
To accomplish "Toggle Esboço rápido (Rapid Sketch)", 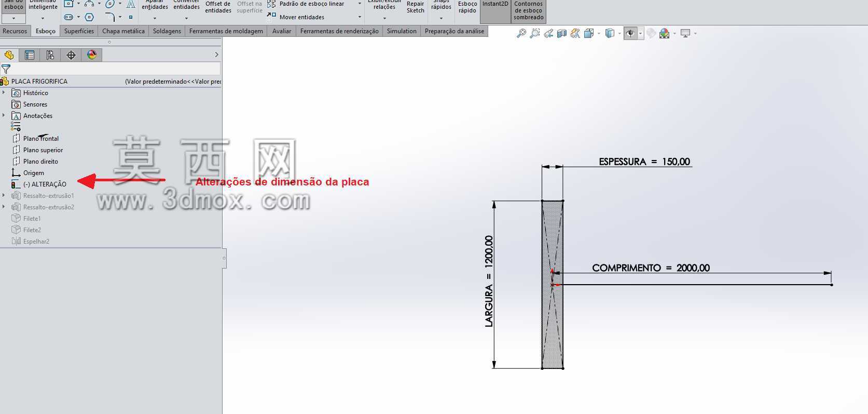I will [467, 8].
